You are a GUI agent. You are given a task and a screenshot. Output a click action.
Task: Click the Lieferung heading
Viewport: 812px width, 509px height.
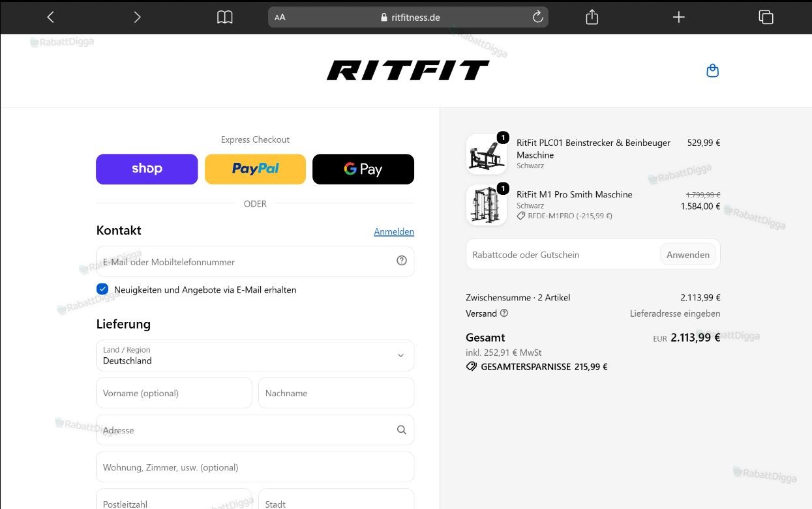pyautogui.click(x=123, y=324)
